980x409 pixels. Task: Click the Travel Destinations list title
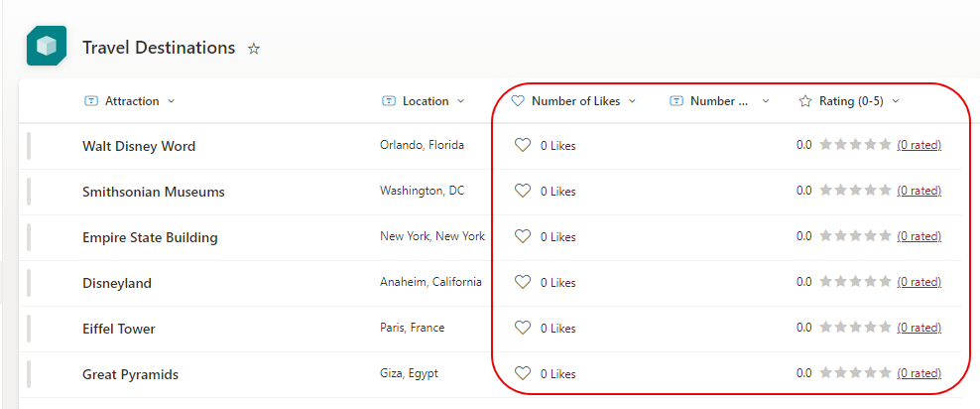click(159, 48)
